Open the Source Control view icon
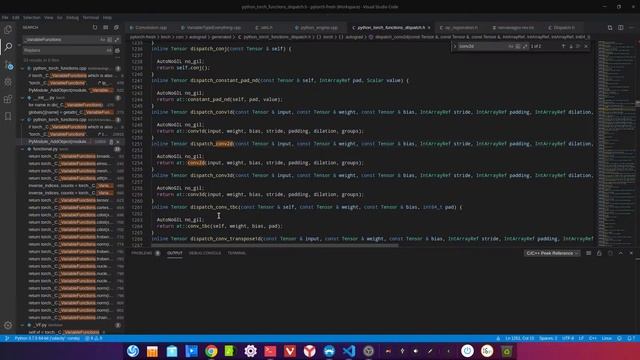Viewport: 640px width, 360px height. pyautogui.click(x=8, y=64)
